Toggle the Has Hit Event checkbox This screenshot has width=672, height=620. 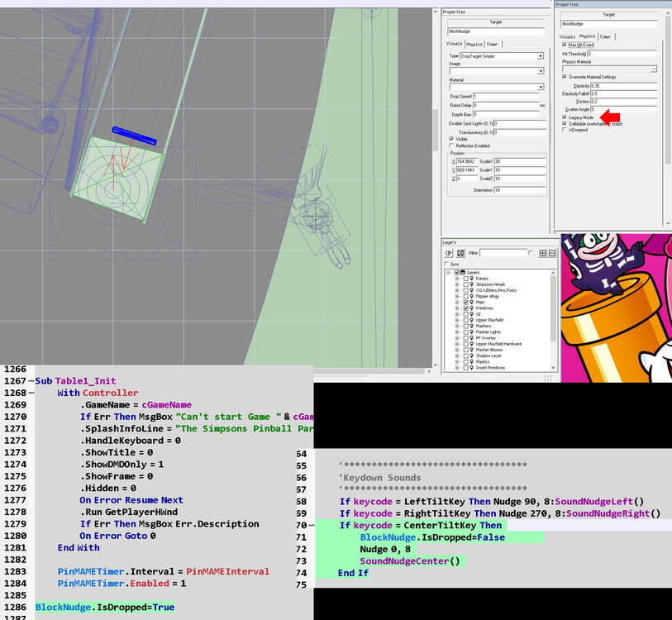pyautogui.click(x=565, y=45)
